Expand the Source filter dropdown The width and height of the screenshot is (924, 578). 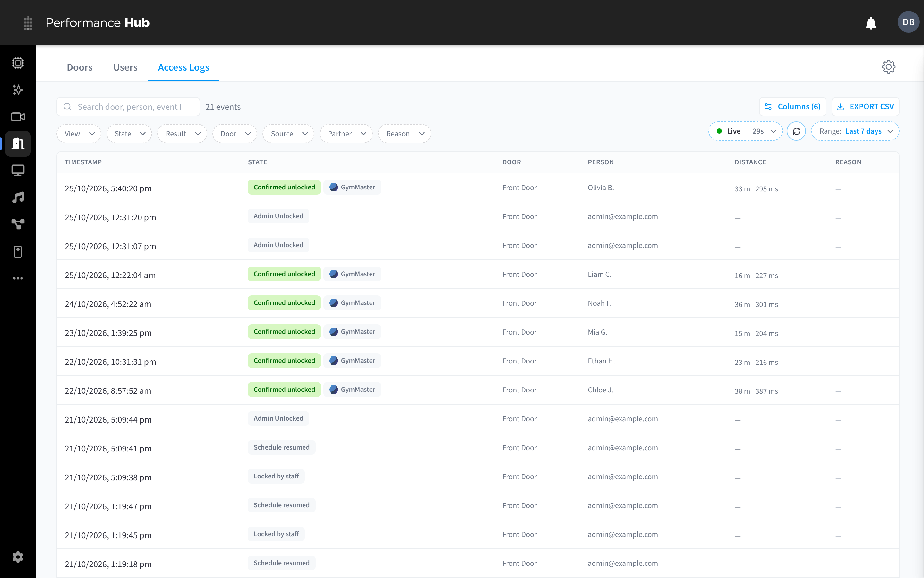coord(288,134)
